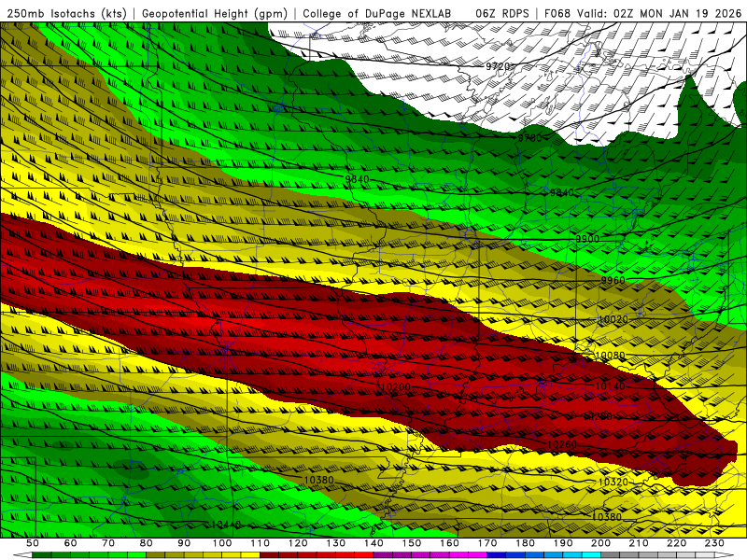Click the 80 knot color bar label

click(147, 543)
